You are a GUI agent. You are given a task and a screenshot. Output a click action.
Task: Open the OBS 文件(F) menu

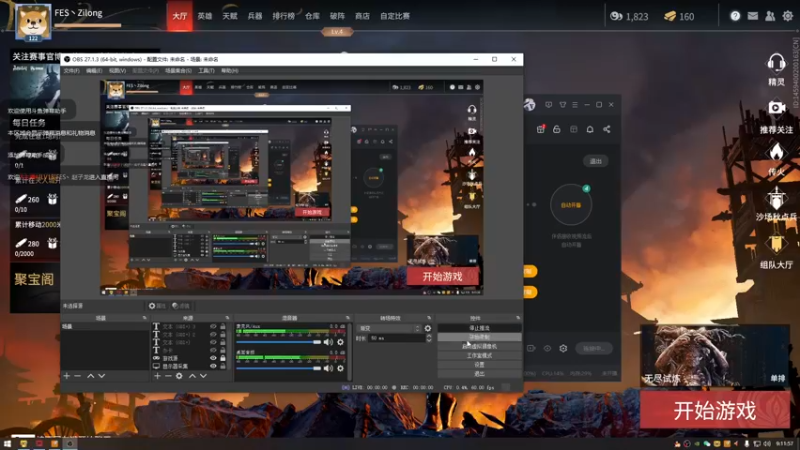click(71, 71)
